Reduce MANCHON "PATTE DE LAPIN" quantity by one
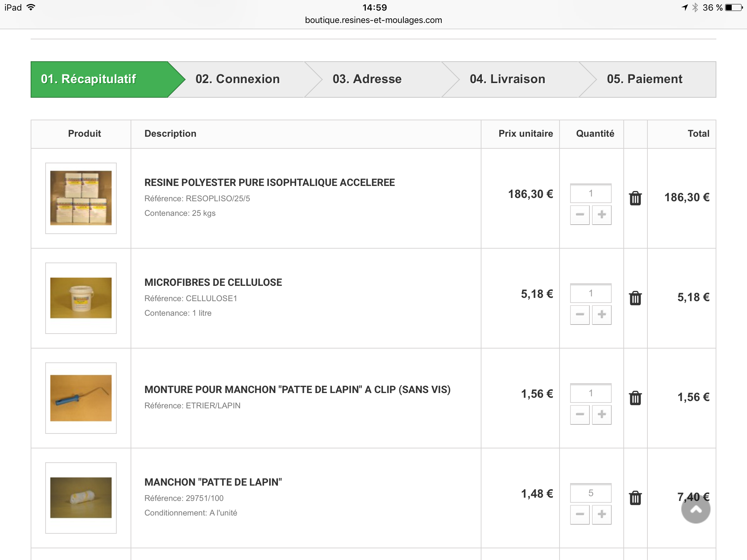This screenshot has height=560, width=747. 580,514
